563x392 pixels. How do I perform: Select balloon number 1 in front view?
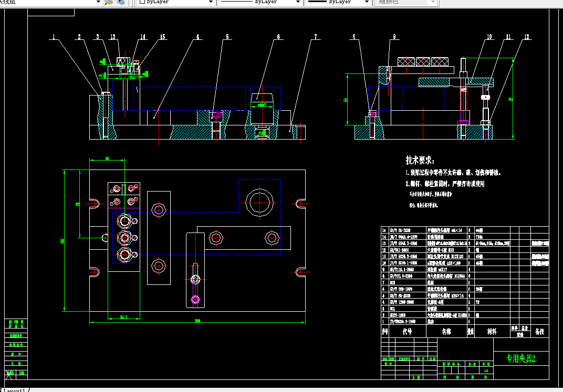(x=54, y=37)
